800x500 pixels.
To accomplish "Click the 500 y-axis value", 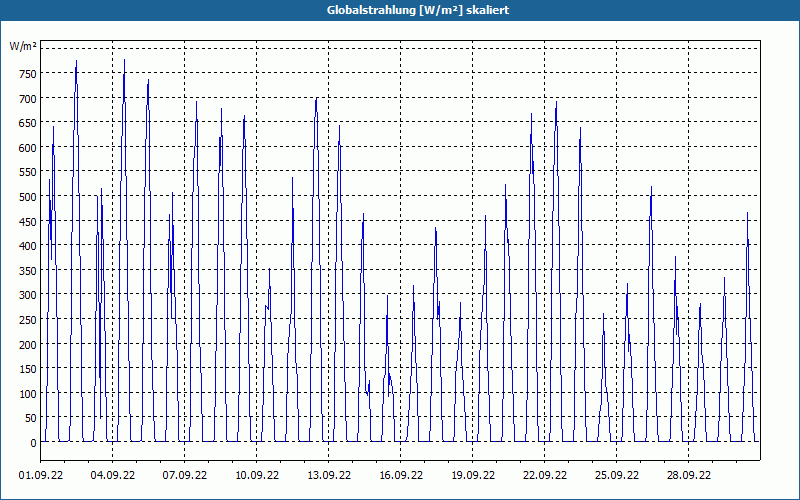I will [x=28, y=197].
